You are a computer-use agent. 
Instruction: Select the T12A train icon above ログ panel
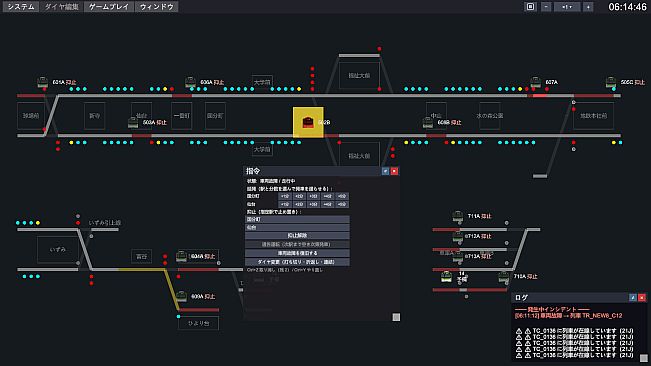(504, 276)
